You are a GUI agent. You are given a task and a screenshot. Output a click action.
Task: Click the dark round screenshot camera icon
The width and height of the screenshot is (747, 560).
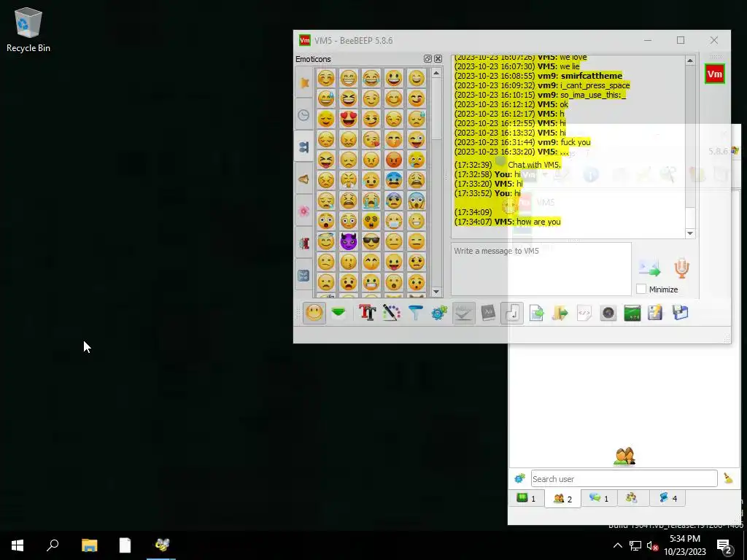608,313
